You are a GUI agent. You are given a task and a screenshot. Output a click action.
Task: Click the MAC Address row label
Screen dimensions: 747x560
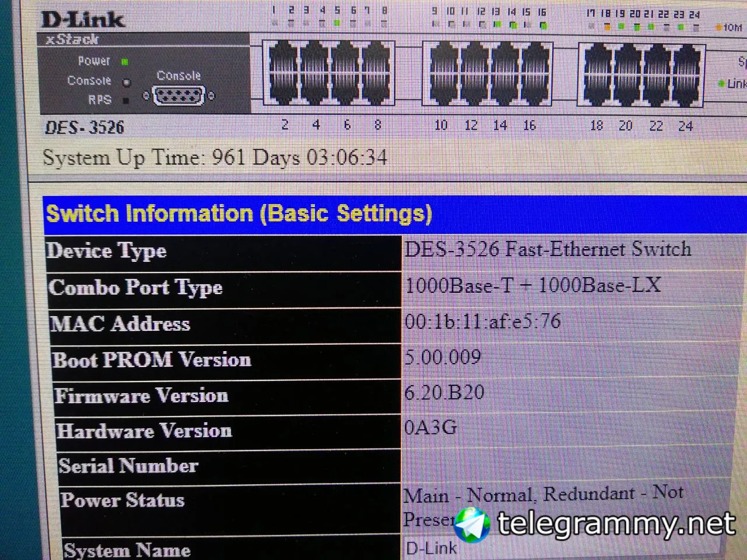point(120,324)
